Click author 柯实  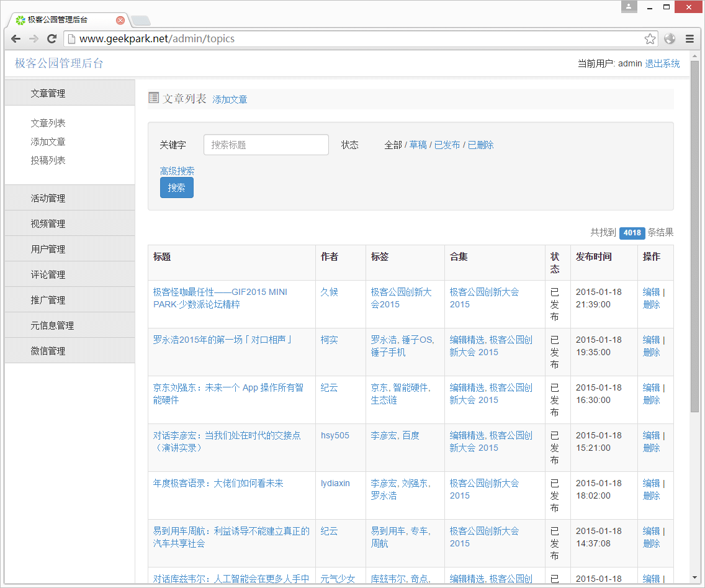(329, 340)
